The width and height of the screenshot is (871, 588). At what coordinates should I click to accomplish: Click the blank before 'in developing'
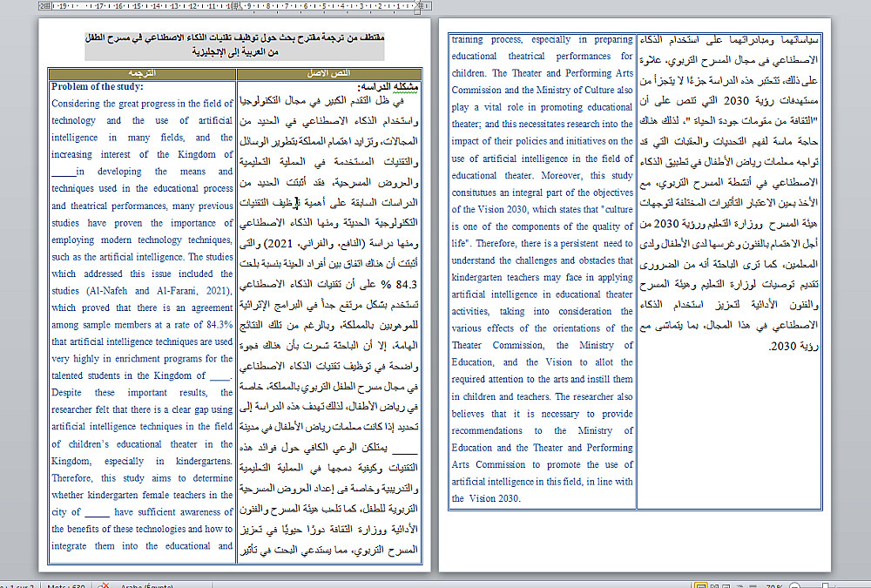pos(63,173)
